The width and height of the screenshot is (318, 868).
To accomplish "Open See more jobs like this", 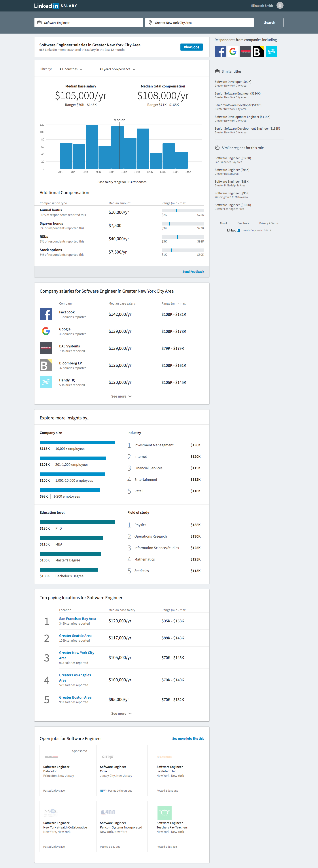I will 188,739.
